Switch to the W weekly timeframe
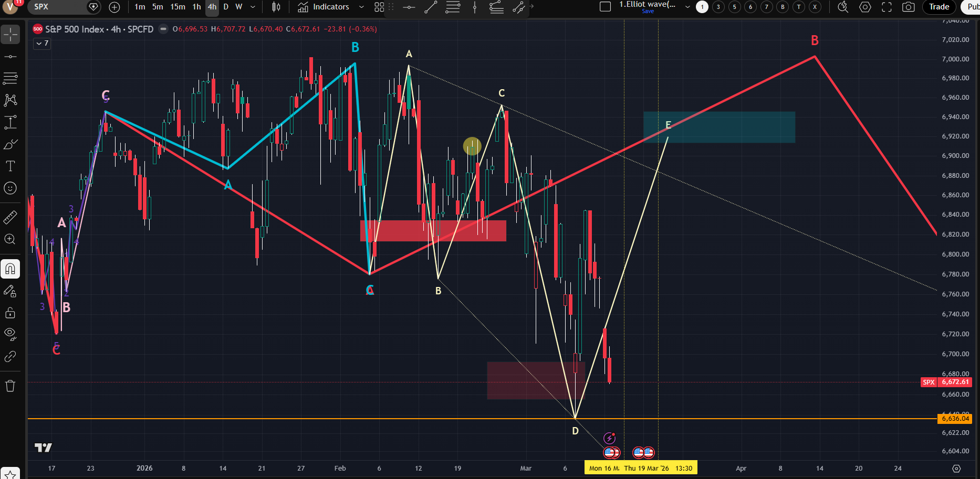The image size is (980, 479). [x=239, y=7]
